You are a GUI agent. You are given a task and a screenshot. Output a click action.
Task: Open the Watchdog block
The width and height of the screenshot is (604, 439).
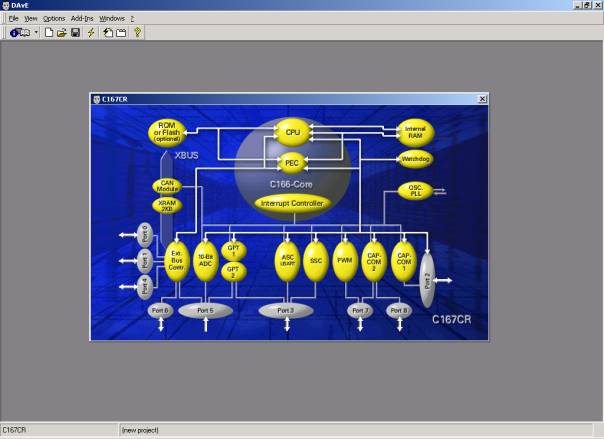point(415,159)
